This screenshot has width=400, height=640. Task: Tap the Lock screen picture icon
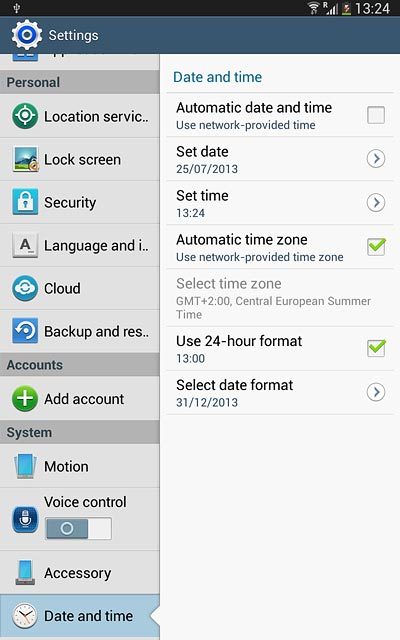point(25,159)
